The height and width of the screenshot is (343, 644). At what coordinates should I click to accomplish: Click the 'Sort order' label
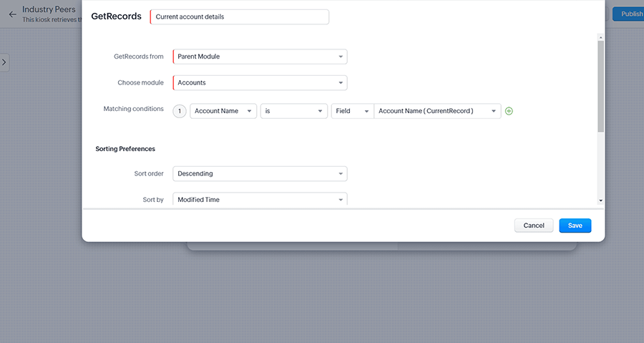149,174
